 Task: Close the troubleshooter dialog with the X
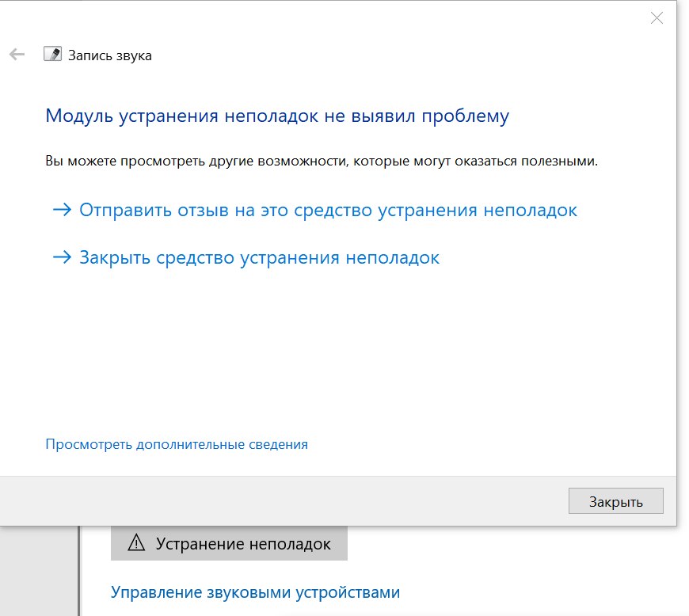pyautogui.click(x=657, y=18)
